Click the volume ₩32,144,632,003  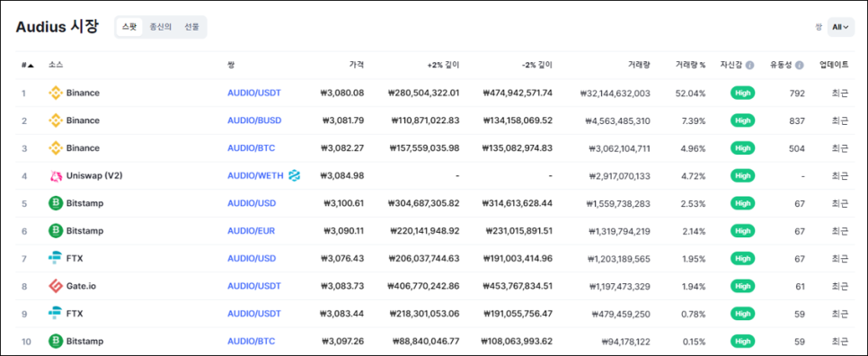[616, 93]
